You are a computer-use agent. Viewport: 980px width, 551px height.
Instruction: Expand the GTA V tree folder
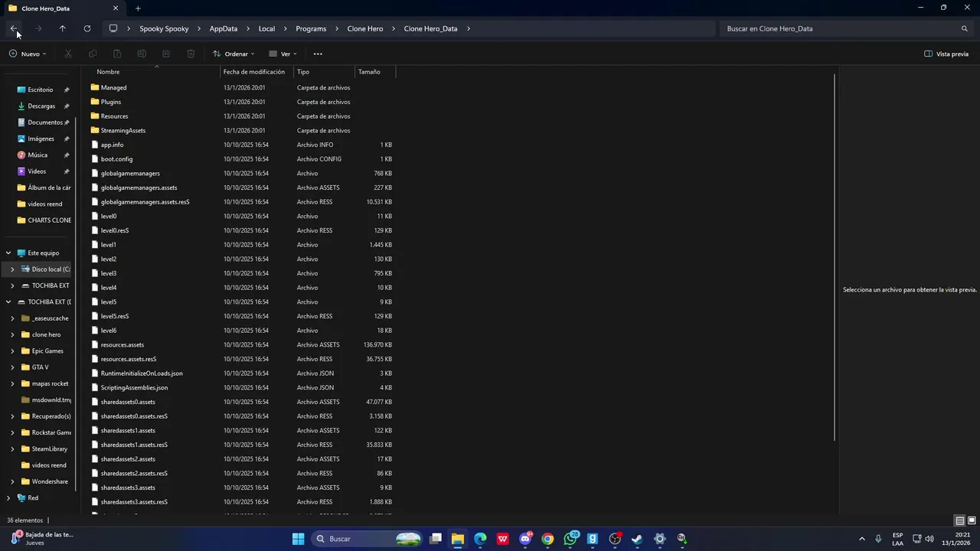point(12,367)
